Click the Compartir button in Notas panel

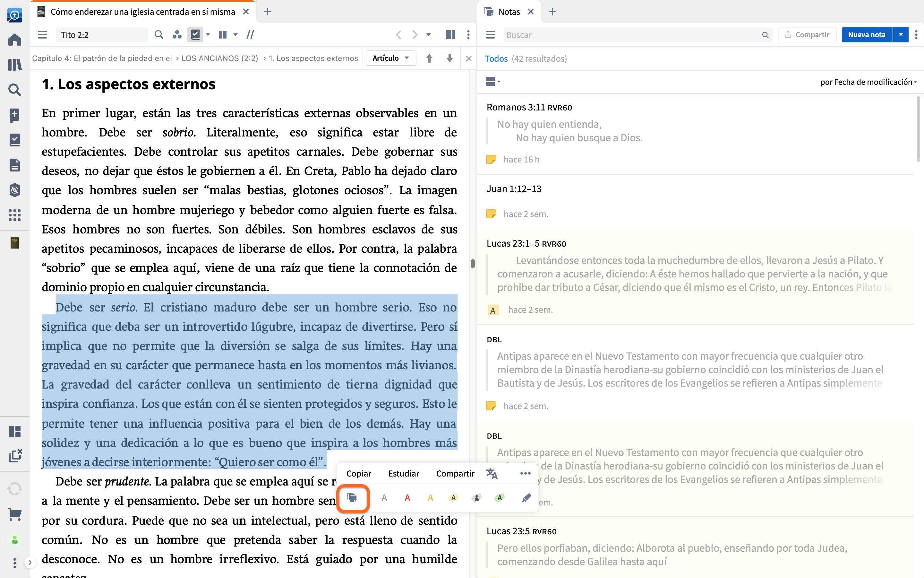point(807,35)
